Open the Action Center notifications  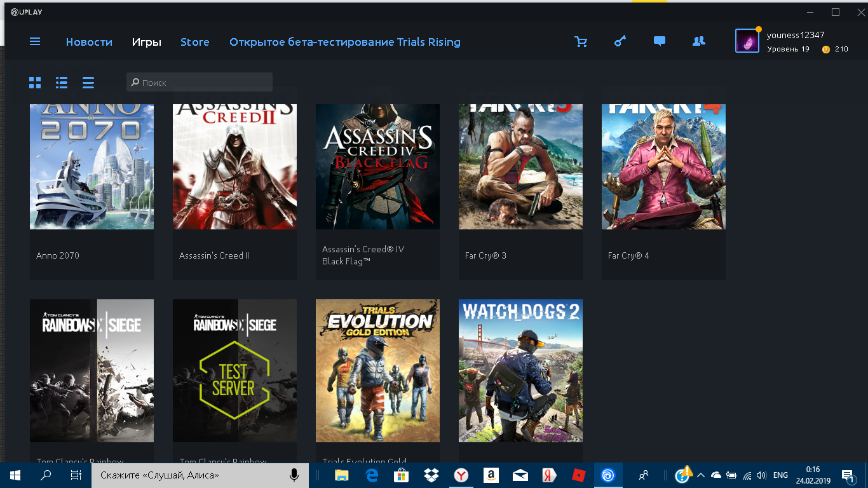(848, 475)
